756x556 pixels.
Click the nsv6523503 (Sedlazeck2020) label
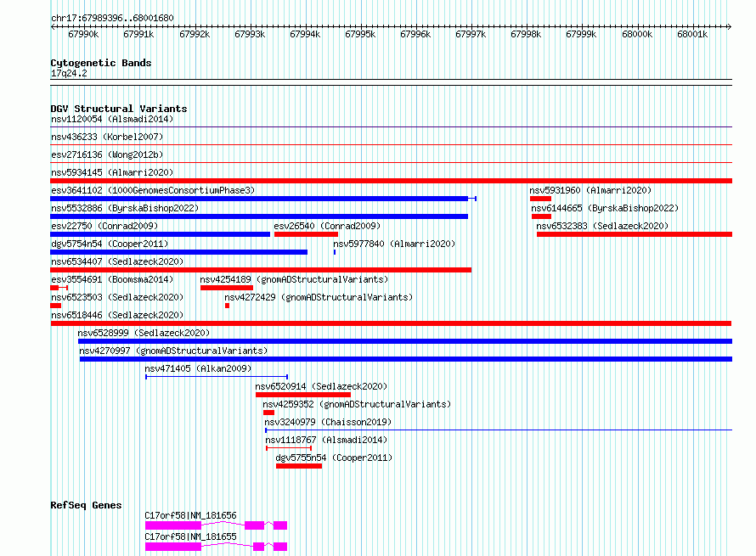(117, 297)
